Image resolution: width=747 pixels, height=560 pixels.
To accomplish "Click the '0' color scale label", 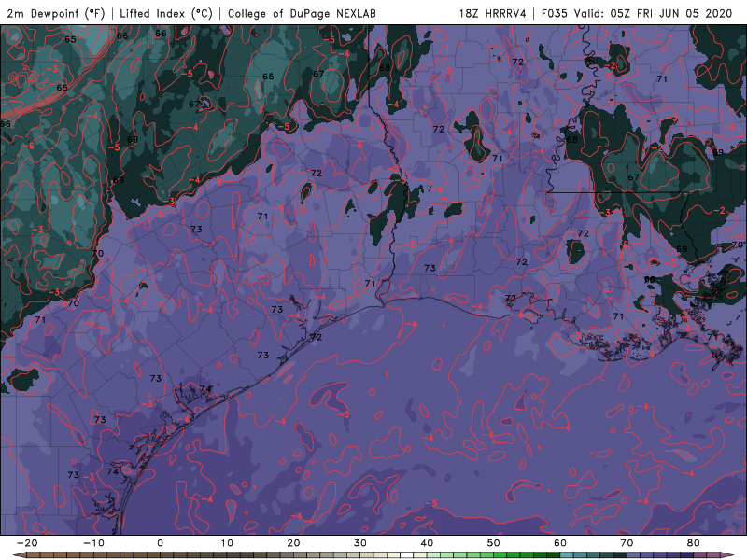I will 160,543.
